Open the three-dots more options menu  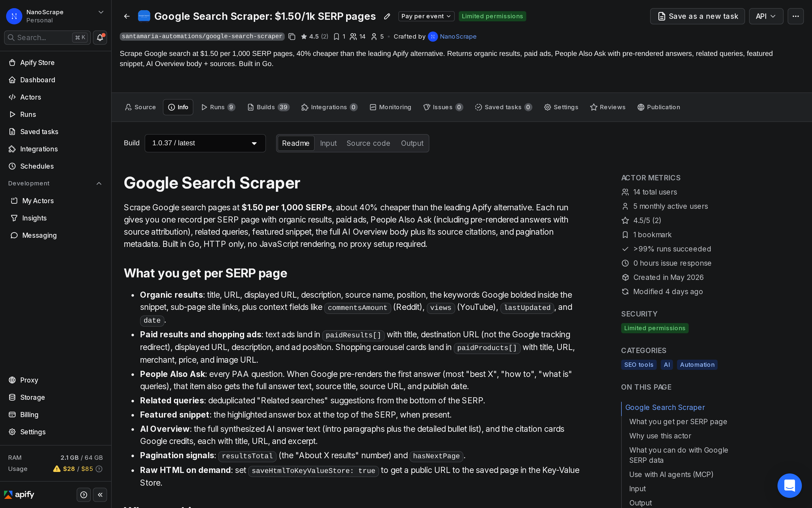click(795, 16)
